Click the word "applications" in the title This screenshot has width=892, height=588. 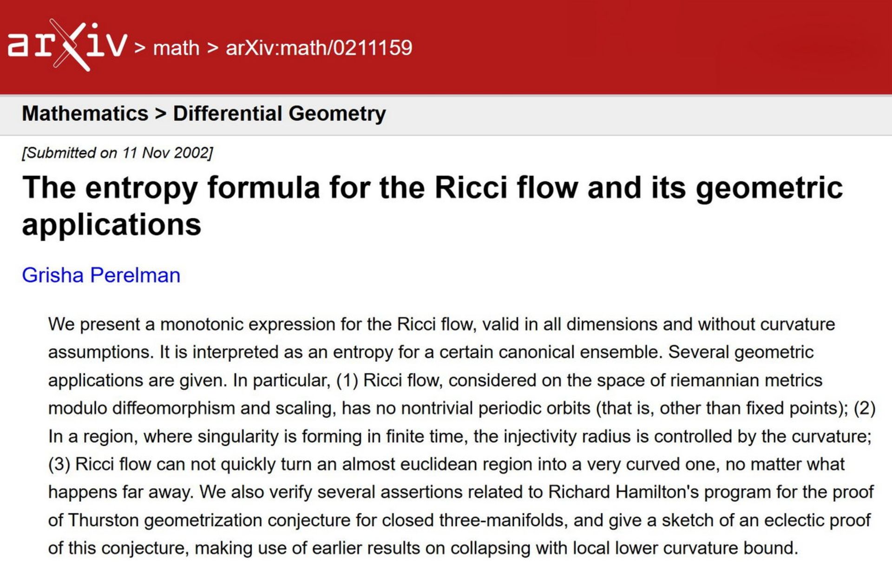click(x=111, y=225)
